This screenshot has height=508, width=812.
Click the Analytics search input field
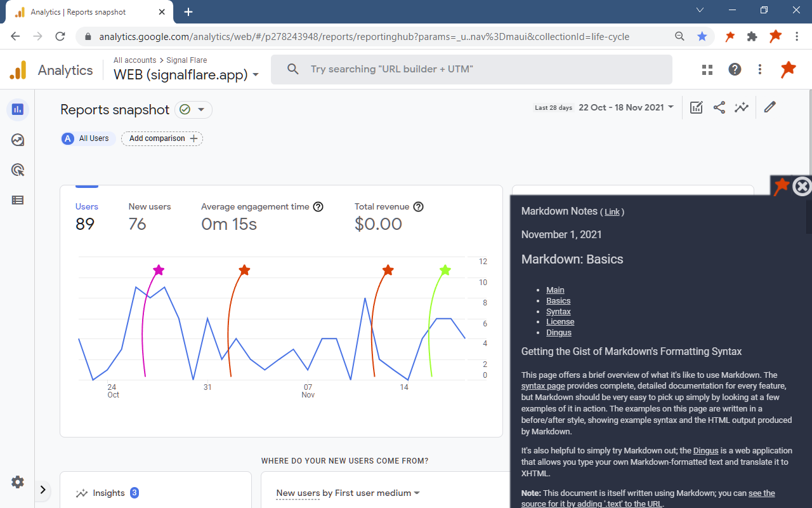[471, 69]
